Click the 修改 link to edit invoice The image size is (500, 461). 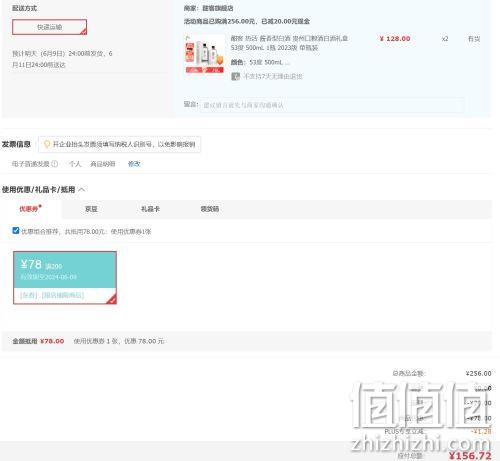coord(134,164)
